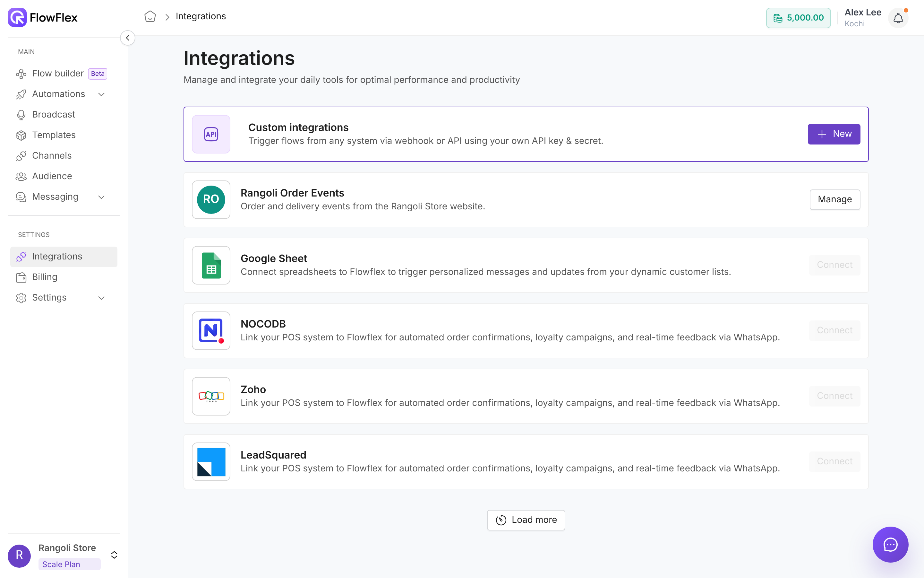Open Automations in the sidebar
The image size is (924, 578).
(x=64, y=94)
